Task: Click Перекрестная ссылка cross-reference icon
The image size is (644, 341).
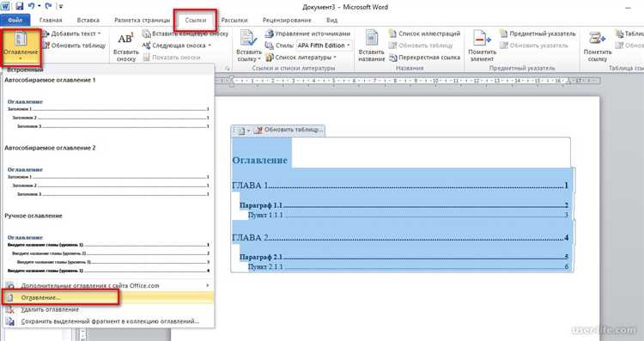Action: 424,58
